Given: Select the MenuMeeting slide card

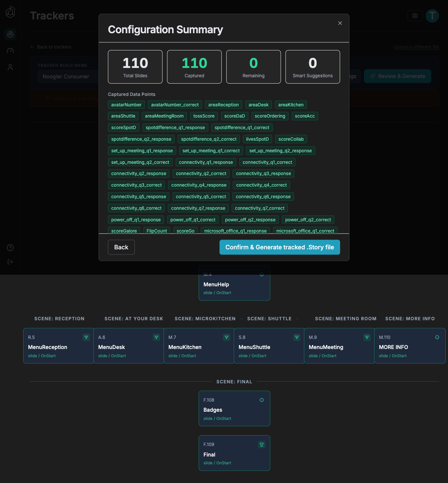Looking at the screenshot, I should 339,346.
